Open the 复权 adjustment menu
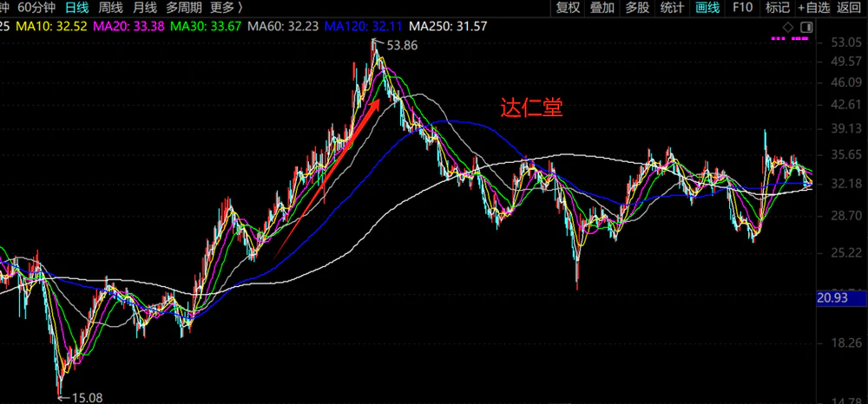 [x=568, y=8]
